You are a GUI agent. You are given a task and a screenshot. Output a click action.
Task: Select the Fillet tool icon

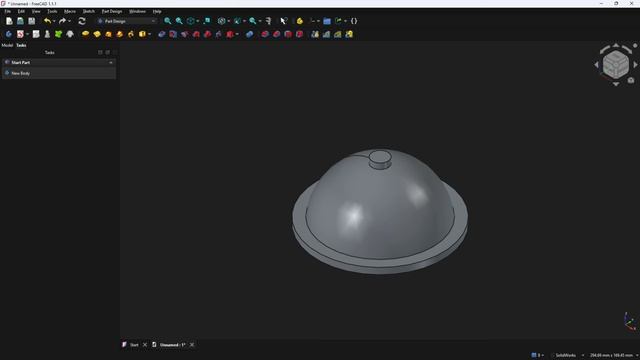coord(265,34)
